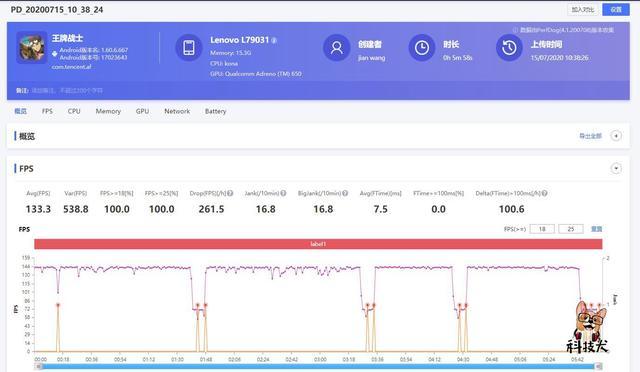This screenshot has width=640, height=372.
Task: Click the jian wang creator name
Action: coord(371,58)
